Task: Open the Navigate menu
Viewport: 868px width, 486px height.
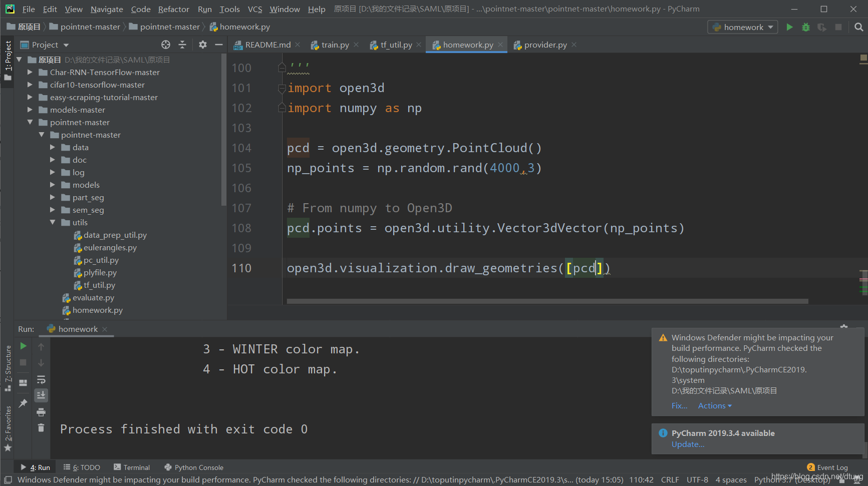Action: (x=107, y=9)
